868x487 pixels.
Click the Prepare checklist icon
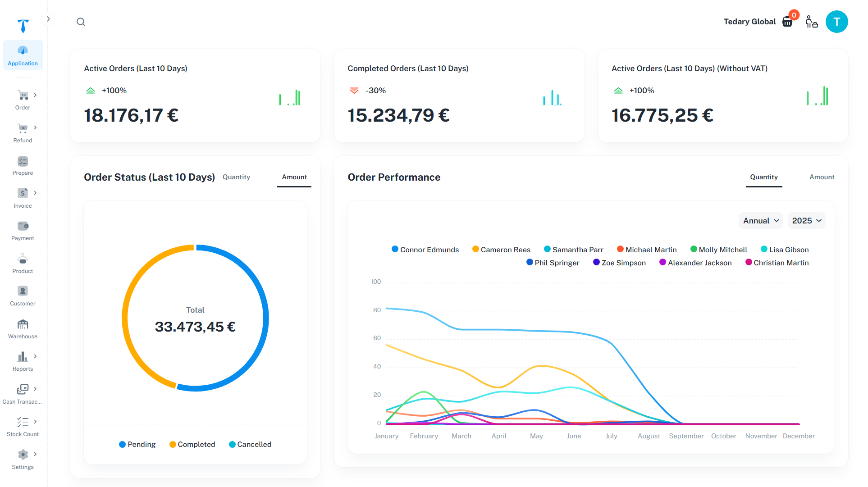tap(23, 161)
